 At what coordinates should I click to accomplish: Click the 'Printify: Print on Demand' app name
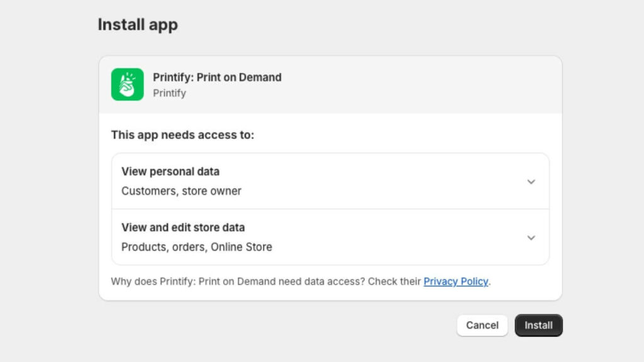(217, 77)
